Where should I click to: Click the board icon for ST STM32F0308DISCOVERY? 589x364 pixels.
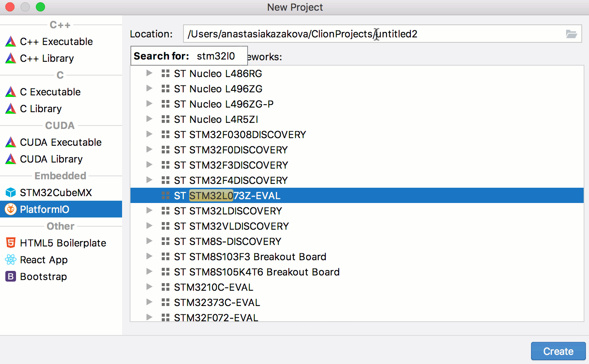tap(165, 134)
